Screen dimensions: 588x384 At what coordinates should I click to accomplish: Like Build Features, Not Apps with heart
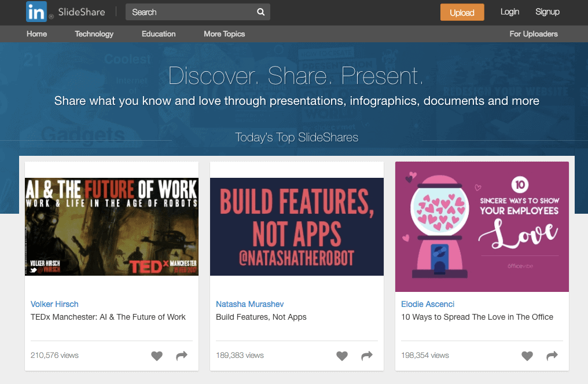point(342,356)
